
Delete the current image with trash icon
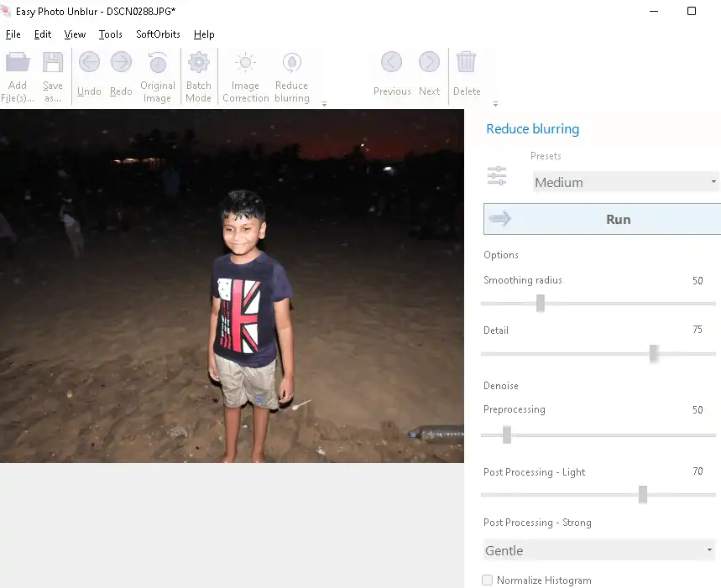click(x=467, y=63)
